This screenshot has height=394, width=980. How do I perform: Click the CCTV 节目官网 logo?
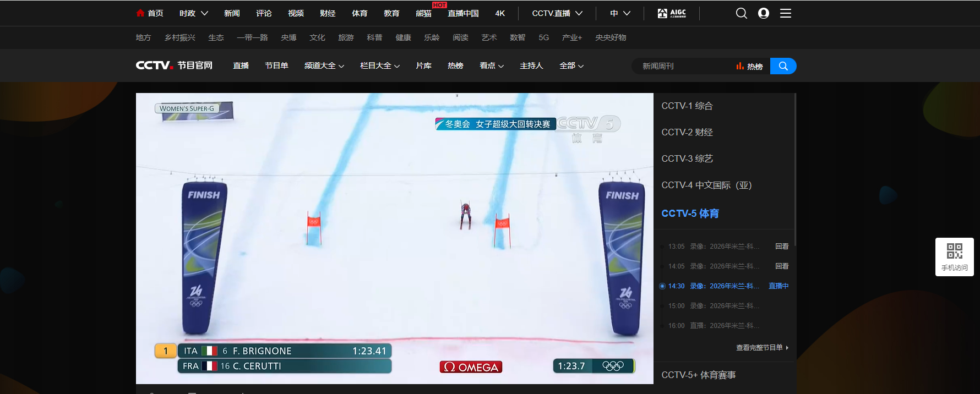(x=174, y=65)
